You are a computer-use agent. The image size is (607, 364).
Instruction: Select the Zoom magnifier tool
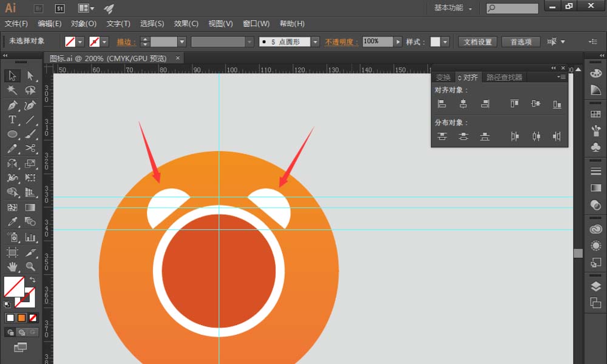click(x=30, y=266)
